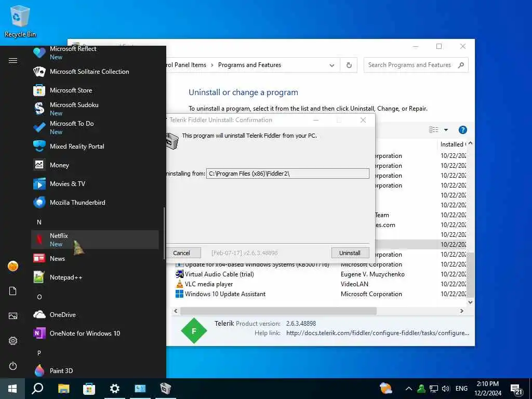Click Programs and Features breadcrumb

click(249, 65)
